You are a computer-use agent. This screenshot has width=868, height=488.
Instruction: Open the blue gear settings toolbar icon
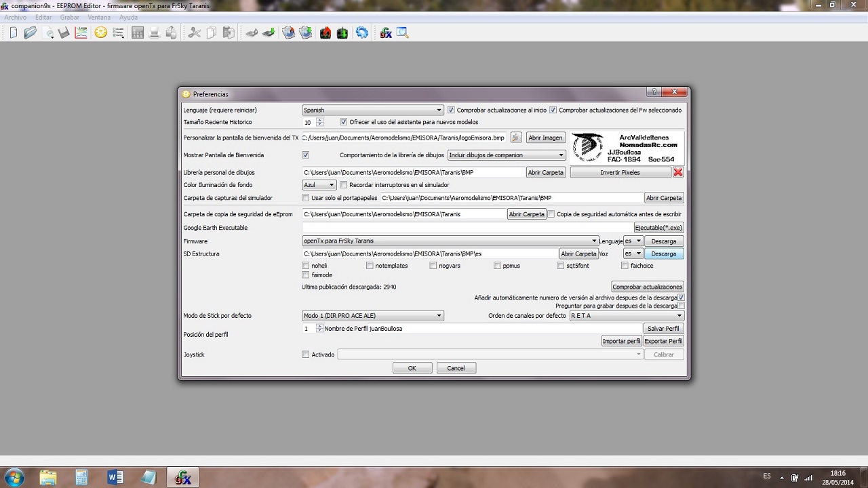(x=362, y=33)
